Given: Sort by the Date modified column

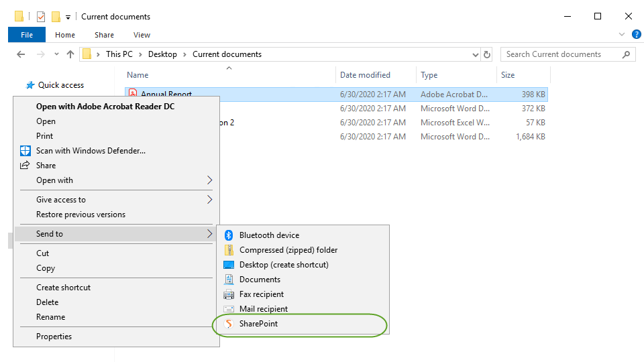Looking at the screenshot, I should pos(376,74).
